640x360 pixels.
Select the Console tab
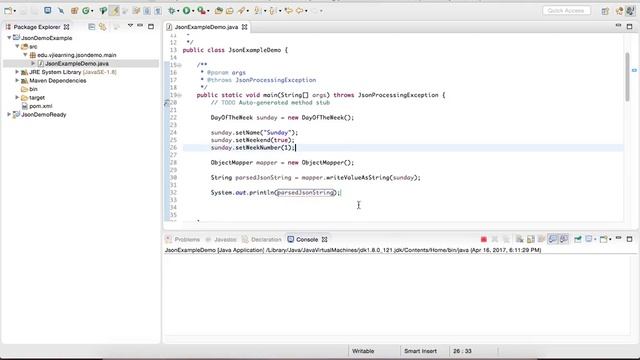coord(307,240)
